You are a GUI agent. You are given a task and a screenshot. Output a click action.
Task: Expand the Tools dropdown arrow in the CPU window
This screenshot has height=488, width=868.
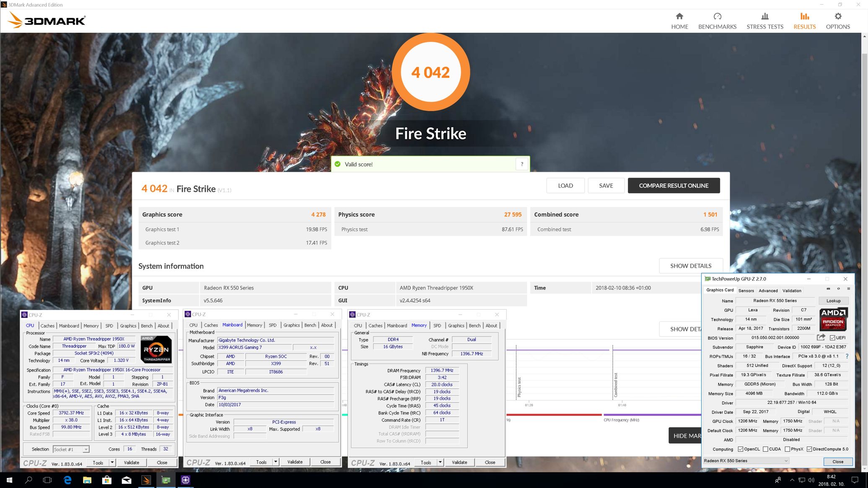coord(112,462)
